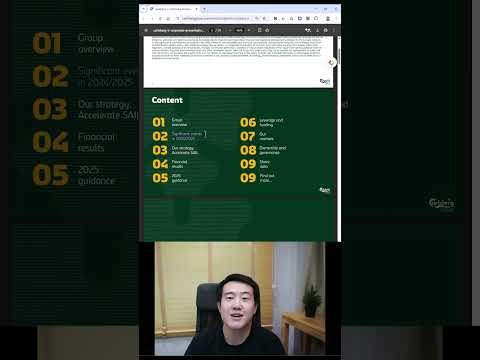Open the Chrome profile avatar

[328, 18]
